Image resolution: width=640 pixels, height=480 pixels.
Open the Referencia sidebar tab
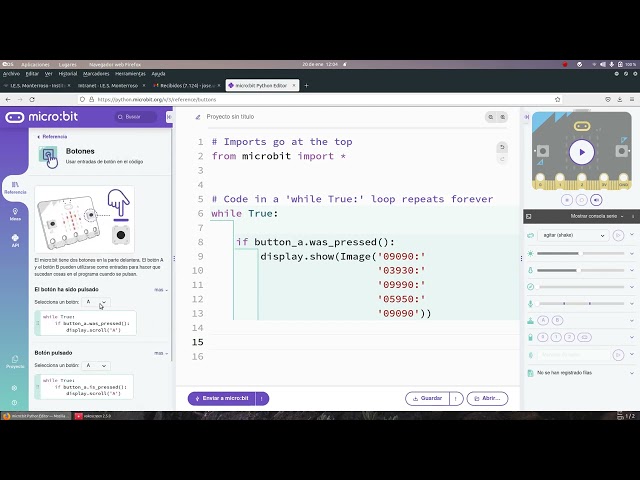click(15, 188)
